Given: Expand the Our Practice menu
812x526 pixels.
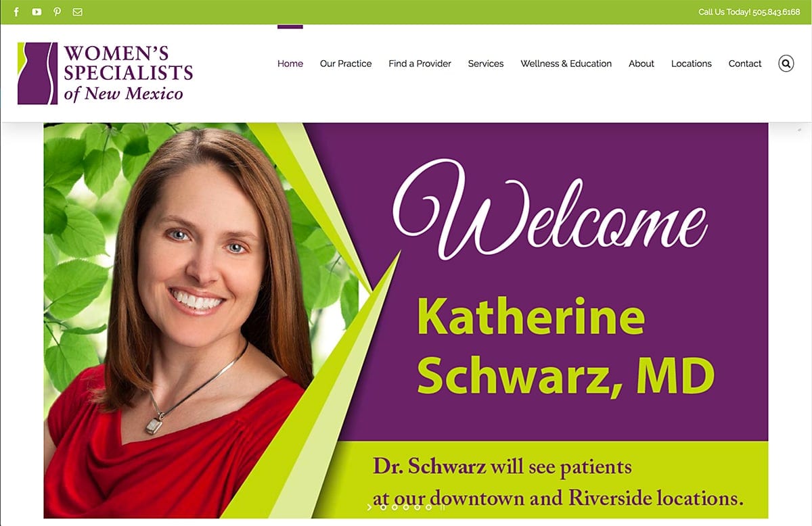Looking at the screenshot, I should coord(346,64).
